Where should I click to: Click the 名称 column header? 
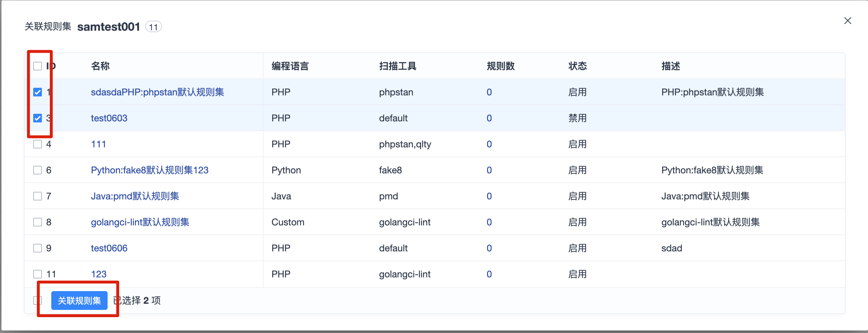coord(100,66)
